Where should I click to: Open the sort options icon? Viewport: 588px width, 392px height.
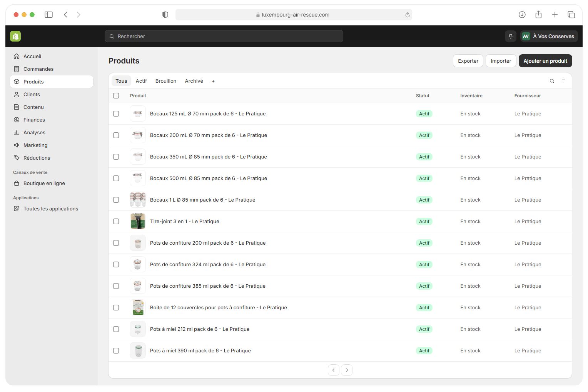(x=563, y=81)
